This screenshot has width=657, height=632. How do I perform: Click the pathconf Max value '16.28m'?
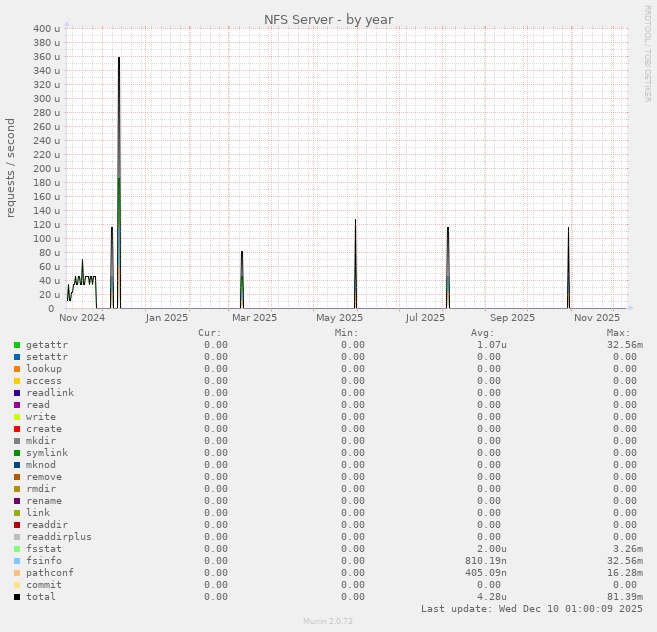click(625, 573)
